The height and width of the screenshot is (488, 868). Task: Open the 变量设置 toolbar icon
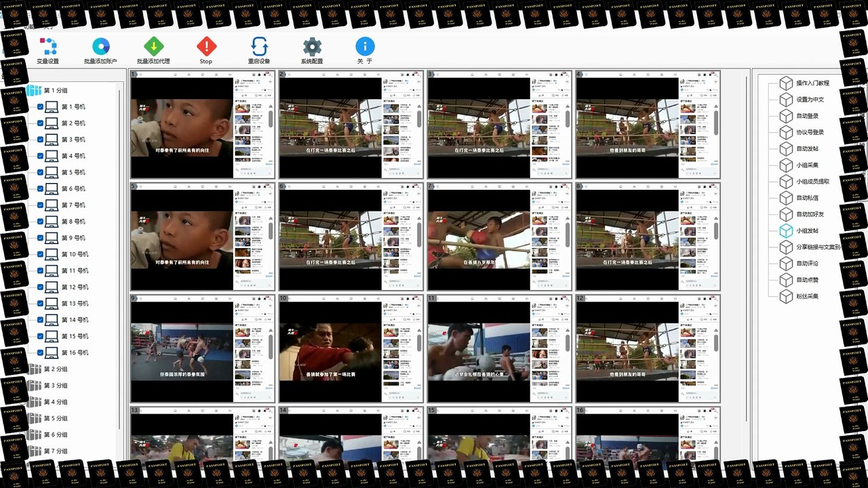click(47, 46)
